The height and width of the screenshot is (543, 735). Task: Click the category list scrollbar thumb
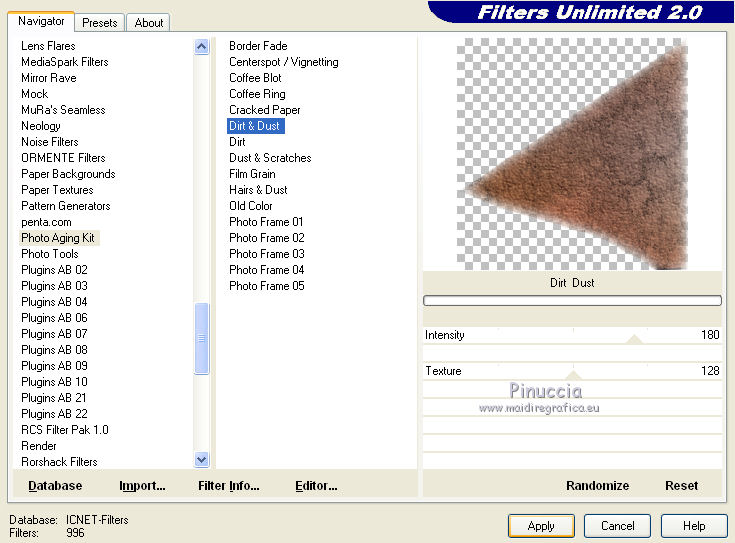click(202, 339)
